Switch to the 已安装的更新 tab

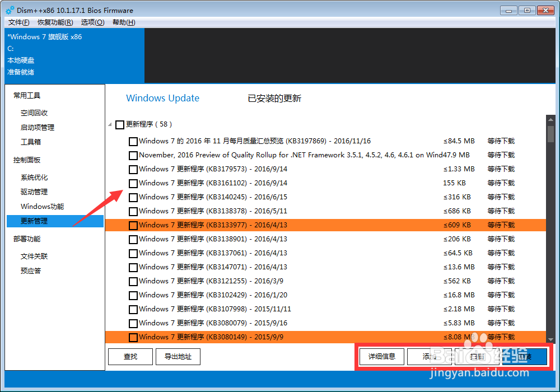(274, 98)
